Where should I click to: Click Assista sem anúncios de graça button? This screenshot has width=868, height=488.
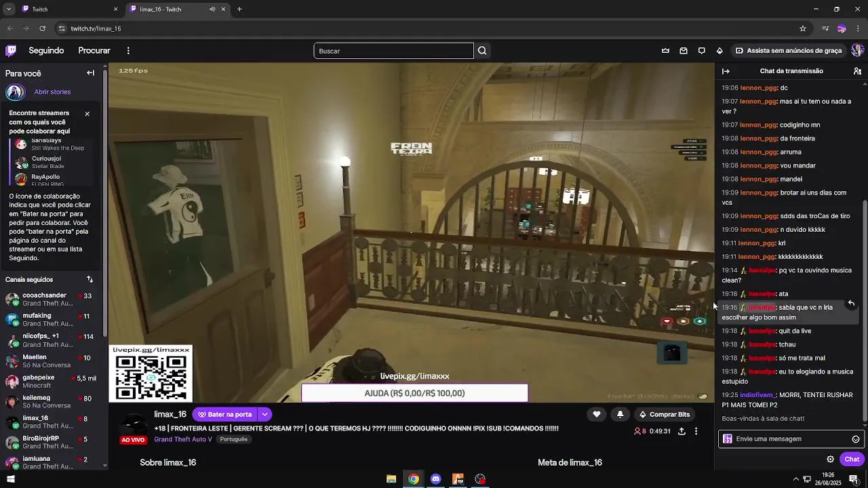pyautogui.click(x=789, y=51)
